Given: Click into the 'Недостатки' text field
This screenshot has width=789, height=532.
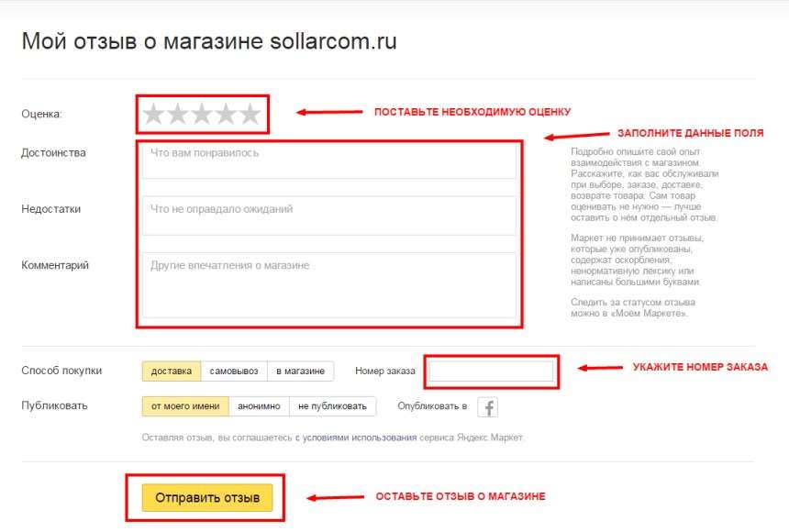Looking at the screenshot, I should point(329,216).
